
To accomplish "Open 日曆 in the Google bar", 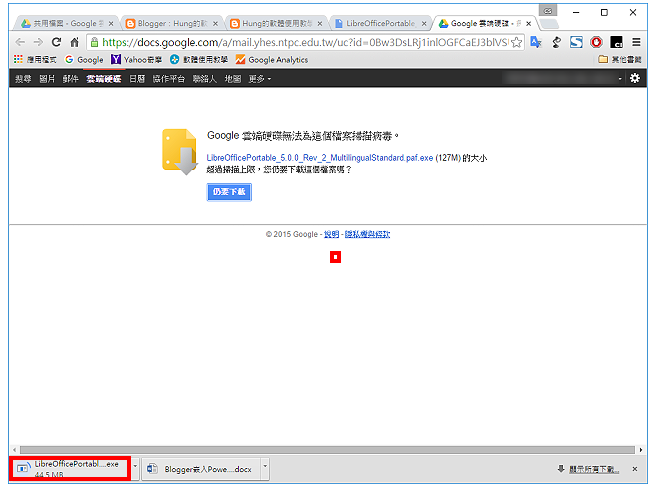I will click(x=137, y=79).
